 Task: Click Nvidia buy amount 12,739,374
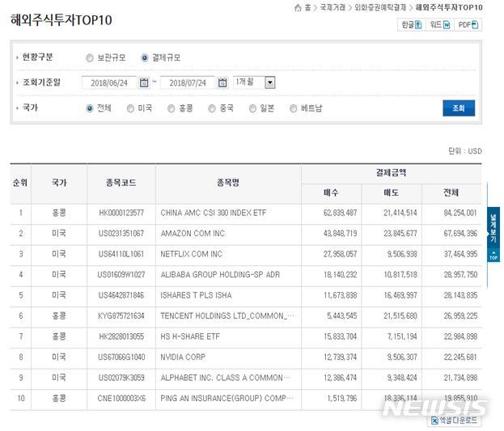[340, 357]
